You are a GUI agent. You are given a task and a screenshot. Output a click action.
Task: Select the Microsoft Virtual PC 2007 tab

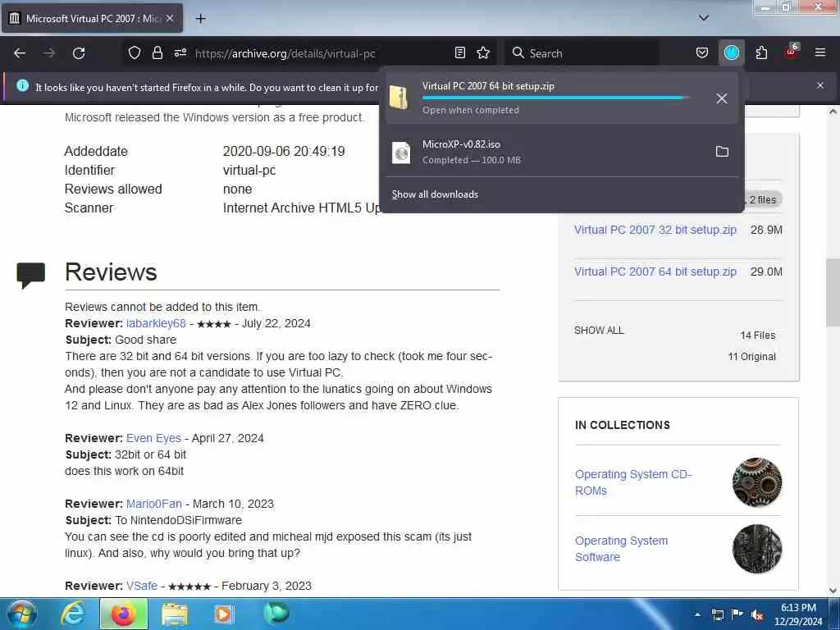[92, 18]
